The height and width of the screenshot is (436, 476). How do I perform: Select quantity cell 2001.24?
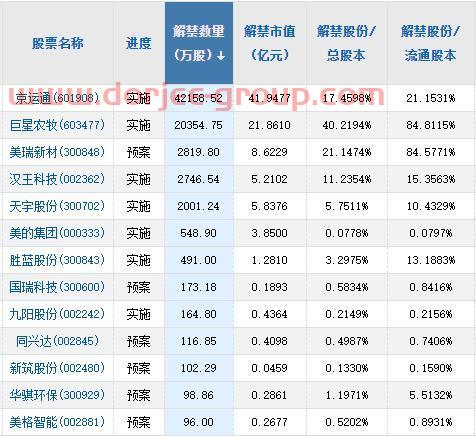[x=198, y=206]
